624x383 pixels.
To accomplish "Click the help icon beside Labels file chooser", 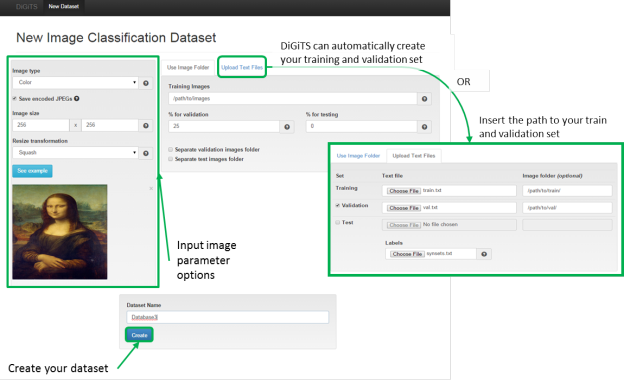I will [x=484, y=254].
